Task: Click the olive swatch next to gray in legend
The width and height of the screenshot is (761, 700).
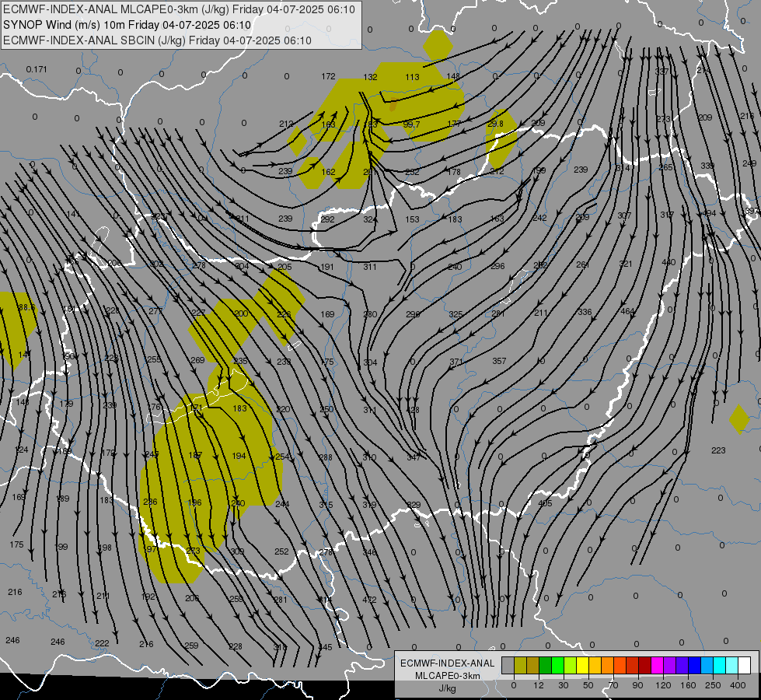Action: 520,665
